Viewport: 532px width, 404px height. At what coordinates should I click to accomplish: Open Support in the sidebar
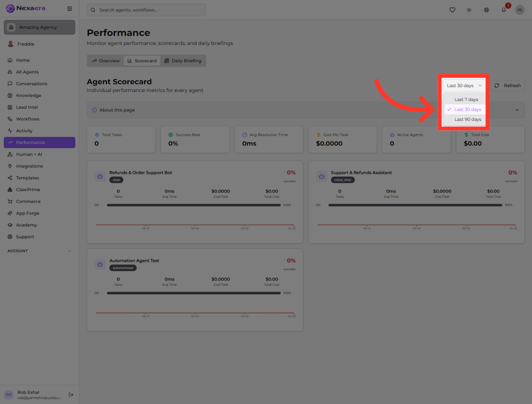pos(39,237)
